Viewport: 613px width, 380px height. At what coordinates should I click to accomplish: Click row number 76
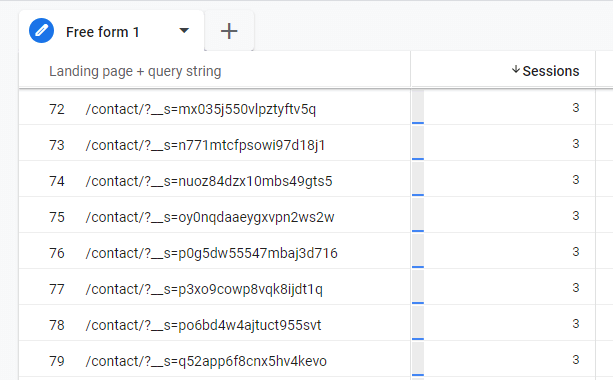coord(57,253)
